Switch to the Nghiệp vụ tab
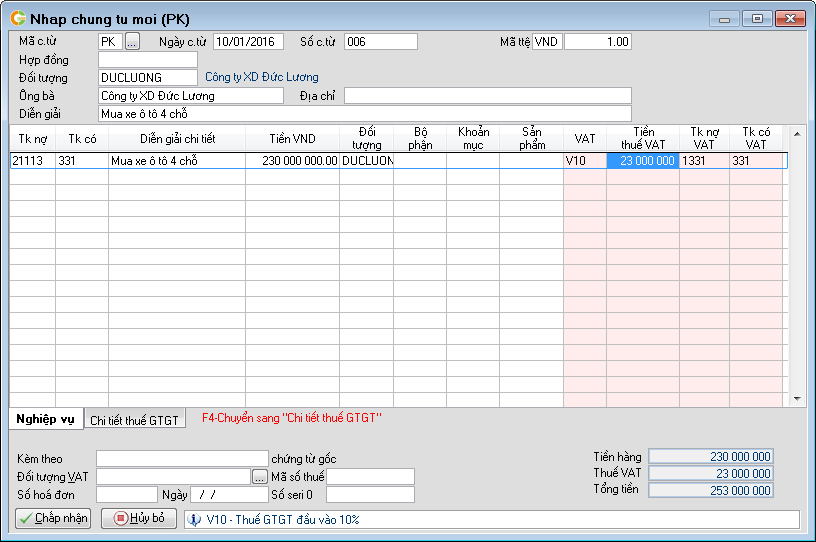Image resolution: width=816 pixels, height=542 pixels. coord(45,419)
